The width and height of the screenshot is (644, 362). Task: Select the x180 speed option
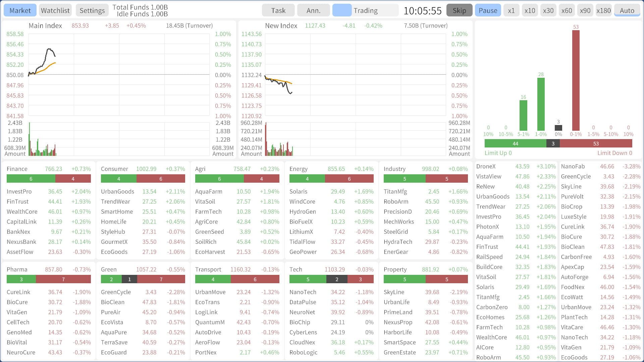coord(603,10)
